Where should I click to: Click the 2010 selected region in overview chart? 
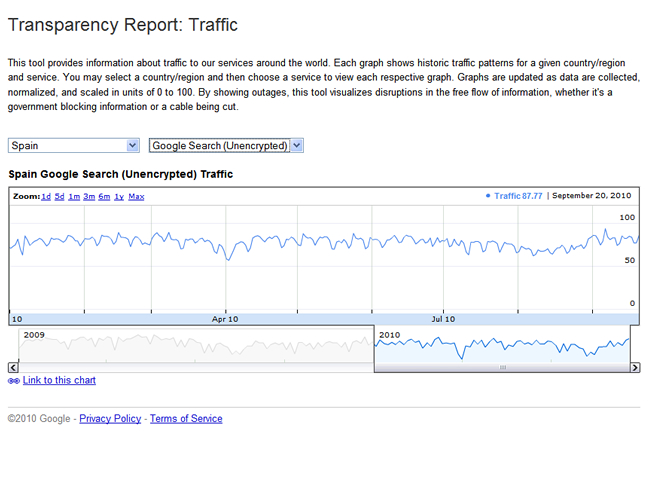[x=502, y=346]
